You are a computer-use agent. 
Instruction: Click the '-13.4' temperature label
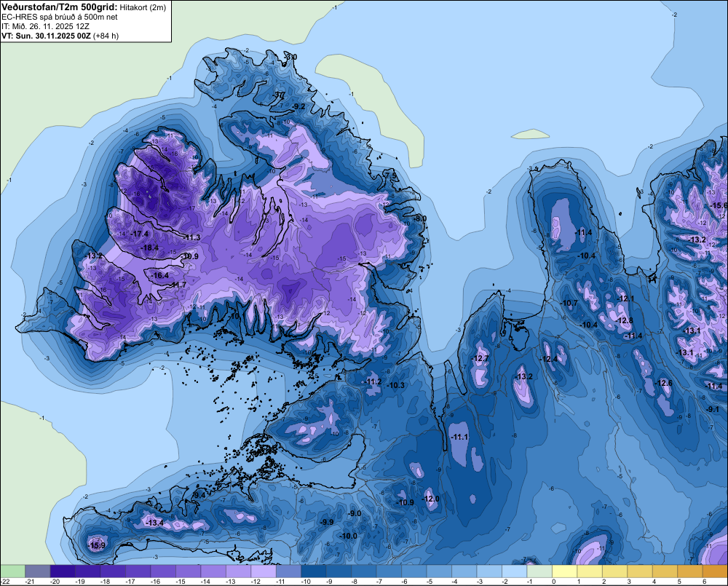[154, 523]
